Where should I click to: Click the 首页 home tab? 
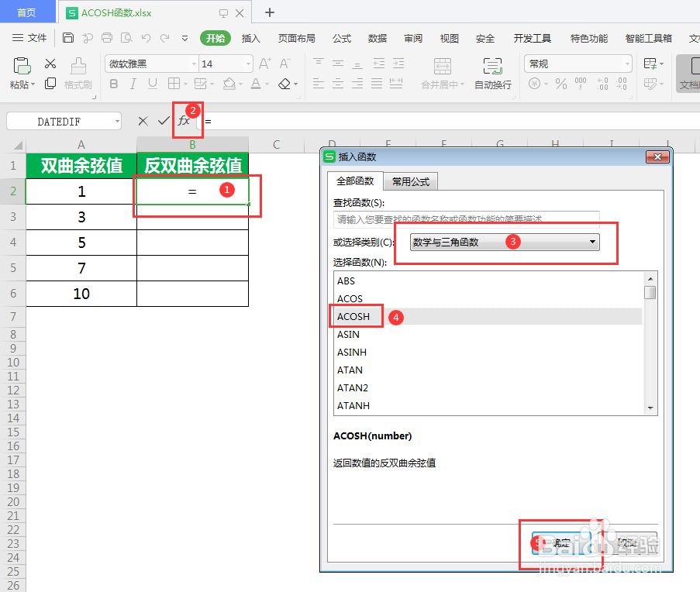pos(26,12)
